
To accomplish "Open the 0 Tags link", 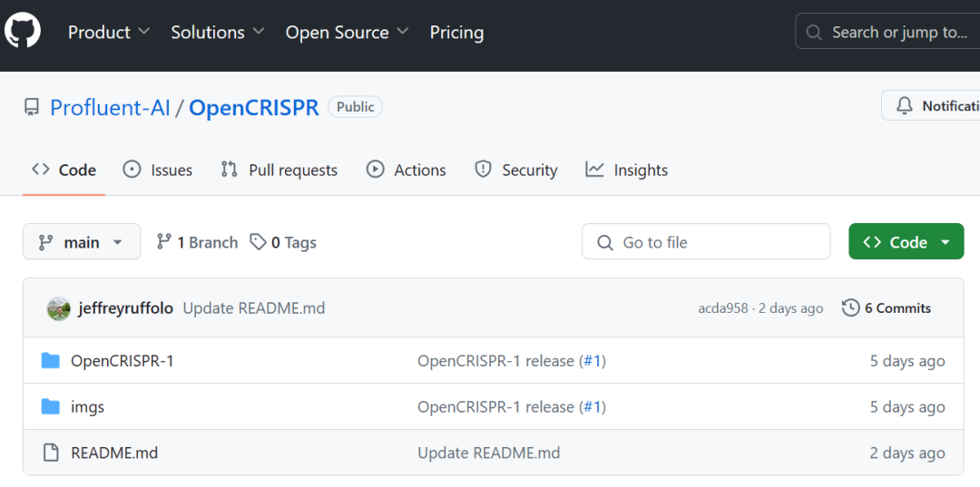I will (x=283, y=242).
